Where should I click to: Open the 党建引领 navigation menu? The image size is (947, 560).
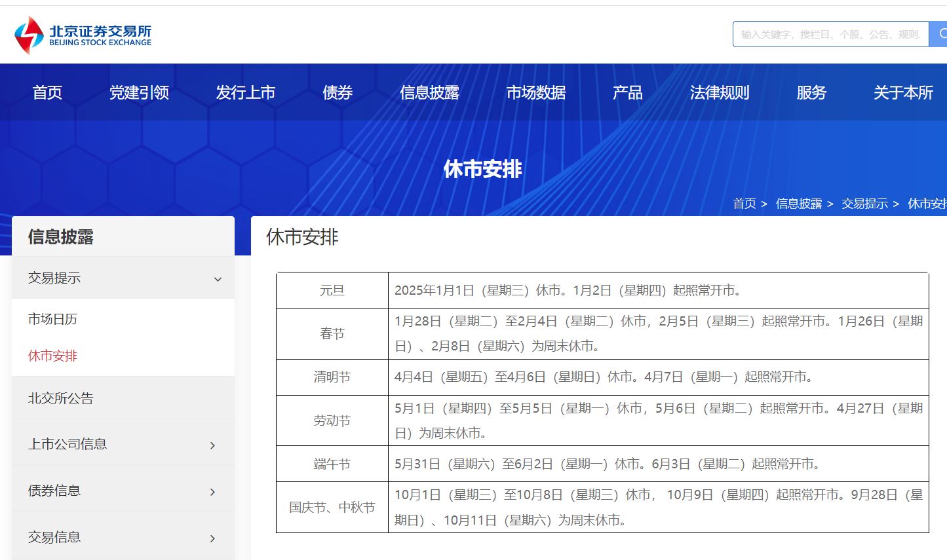click(139, 92)
